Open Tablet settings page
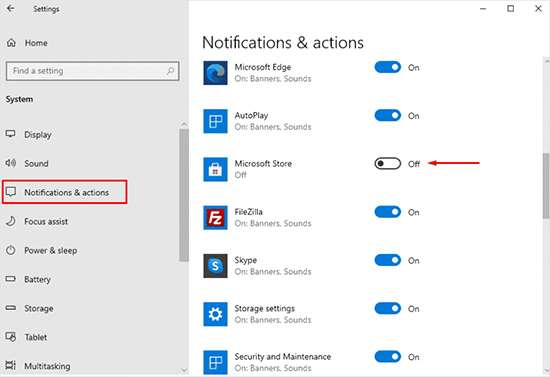550x377 pixels. (35, 337)
